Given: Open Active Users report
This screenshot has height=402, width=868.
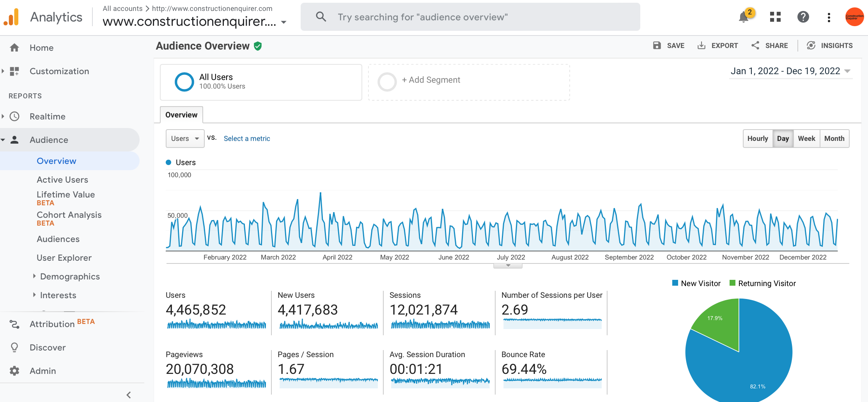Looking at the screenshot, I should [62, 180].
